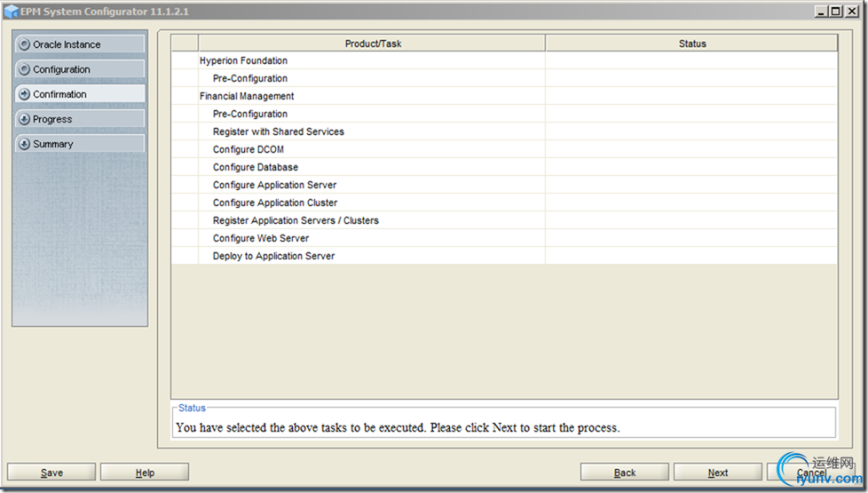Click the Status column header
This screenshot has width=868, height=493.
click(692, 44)
